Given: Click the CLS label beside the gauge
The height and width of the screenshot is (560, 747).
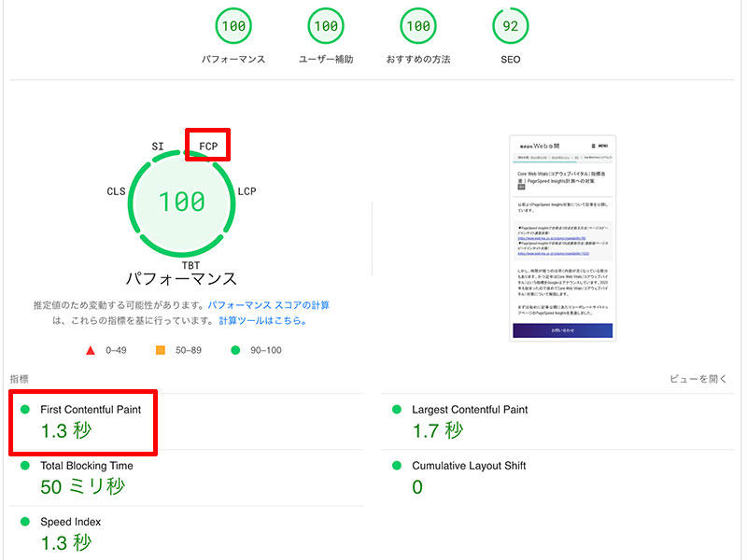Looking at the screenshot, I should pyautogui.click(x=116, y=191).
